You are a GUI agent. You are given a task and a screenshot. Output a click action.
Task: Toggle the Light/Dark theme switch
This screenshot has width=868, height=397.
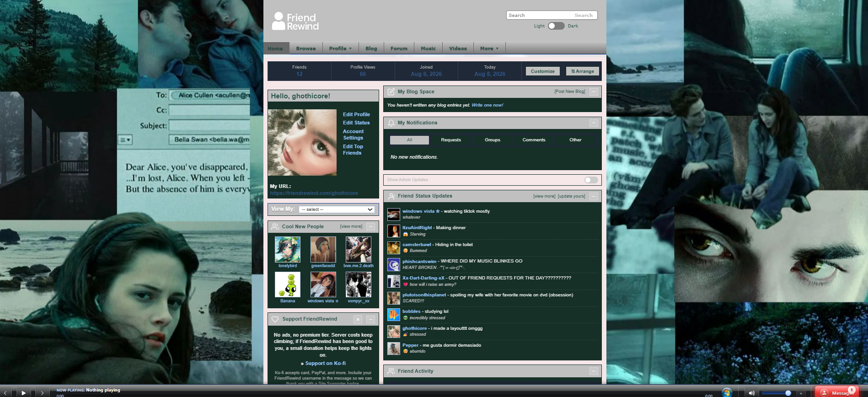[x=556, y=26]
